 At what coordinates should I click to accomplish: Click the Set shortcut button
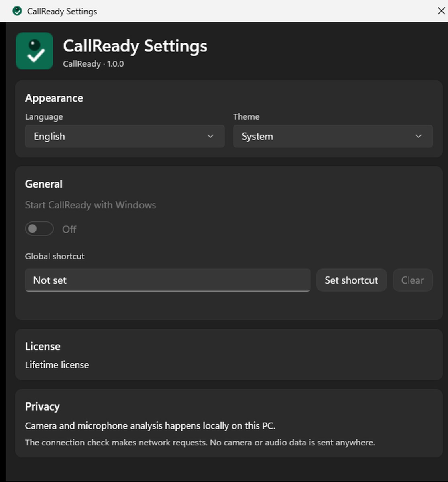(351, 280)
